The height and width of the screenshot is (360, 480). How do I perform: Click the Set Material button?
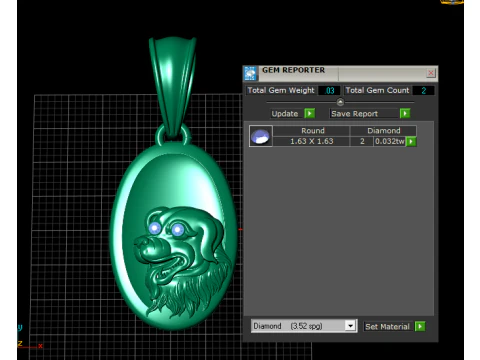point(387,327)
